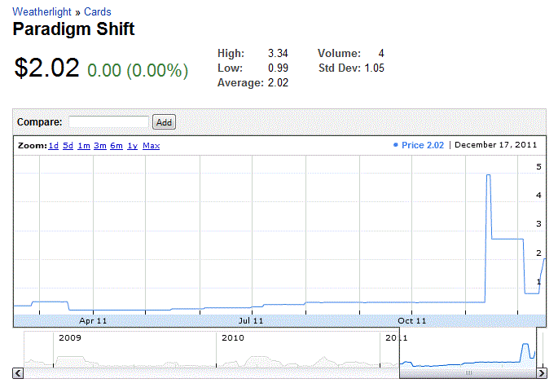This screenshot has width=558, height=392.
Task: Click the horizontal scrollbar thumb
Action: 468,372
